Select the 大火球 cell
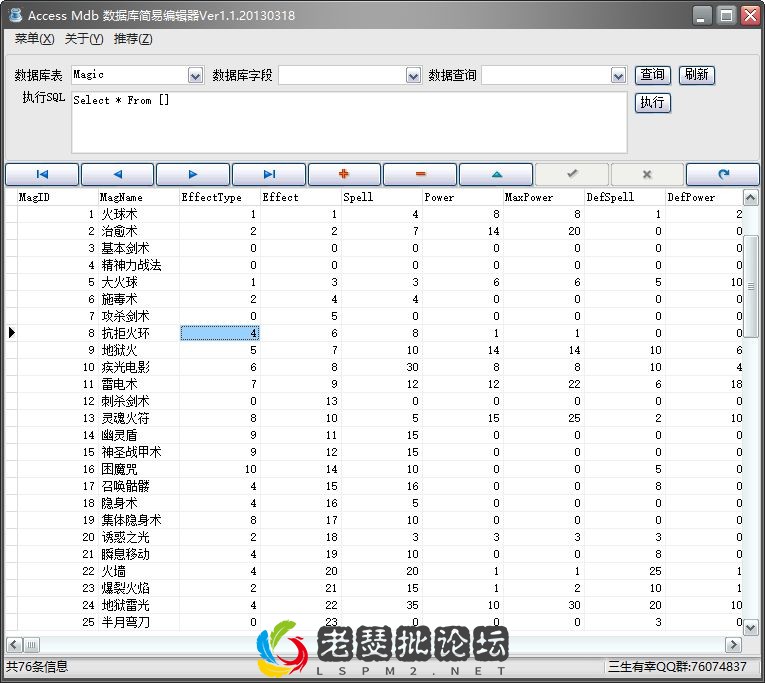Viewport: 765px width, 683px height. pyautogui.click(x=139, y=282)
